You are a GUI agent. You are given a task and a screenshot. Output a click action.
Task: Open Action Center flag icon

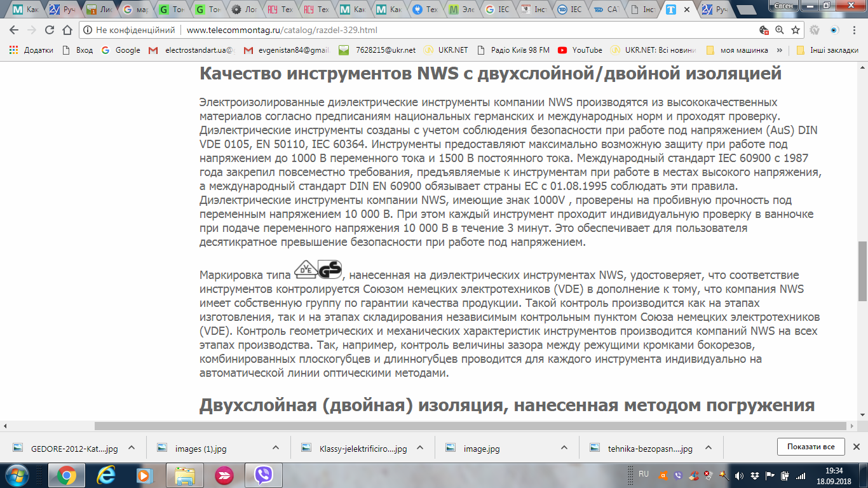[x=769, y=475]
